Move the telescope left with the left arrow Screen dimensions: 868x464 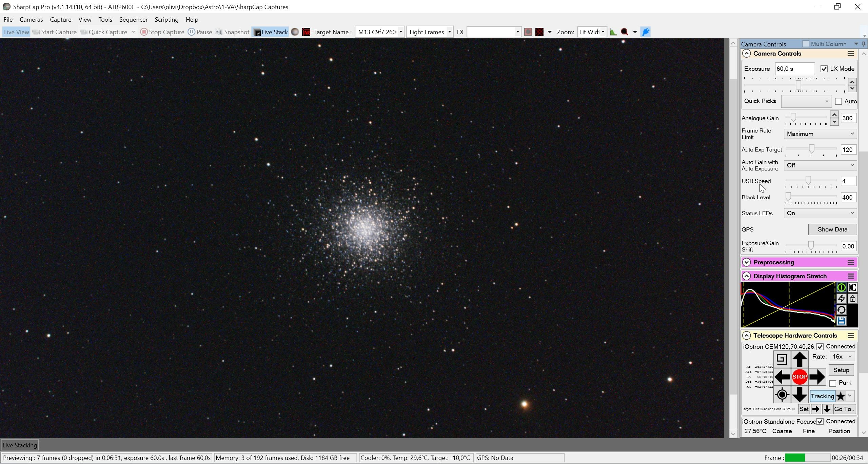click(x=782, y=377)
